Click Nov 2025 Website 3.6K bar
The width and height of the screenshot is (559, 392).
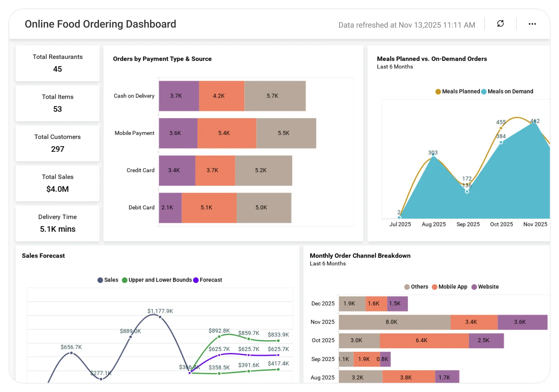pyautogui.click(x=522, y=322)
